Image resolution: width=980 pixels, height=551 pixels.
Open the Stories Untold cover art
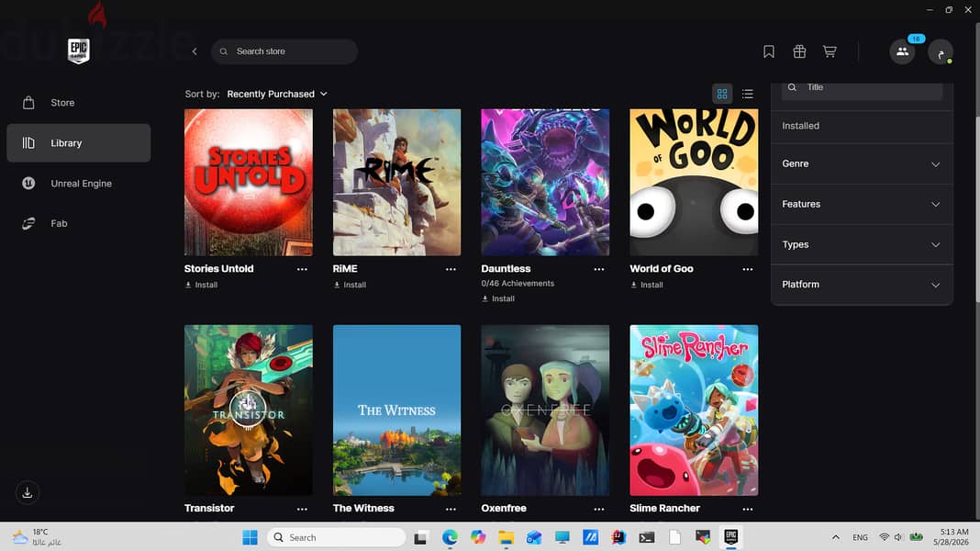coord(249,182)
